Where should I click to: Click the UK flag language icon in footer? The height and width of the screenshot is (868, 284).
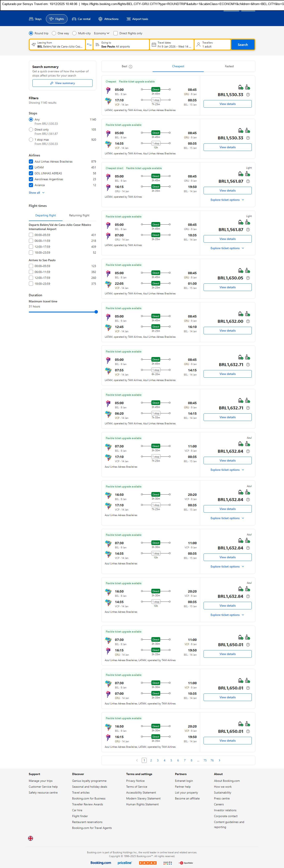[x=30, y=838]
